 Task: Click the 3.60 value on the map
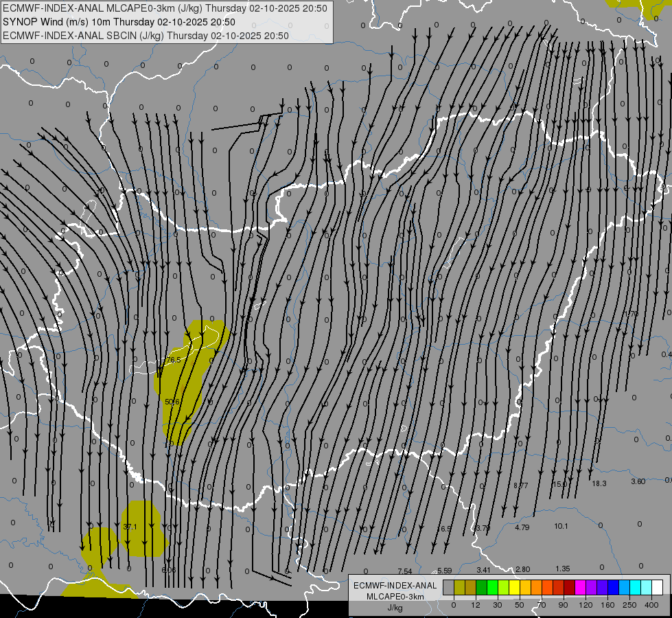tap(638, 481)
